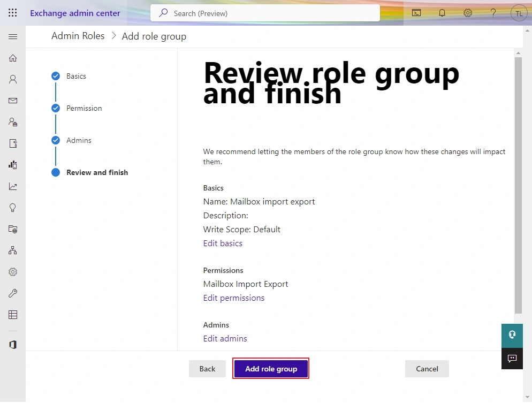Click the Name: Mailbox import export text
The height and width of the screenshot is (403, 532).
[x=259, y=201]
